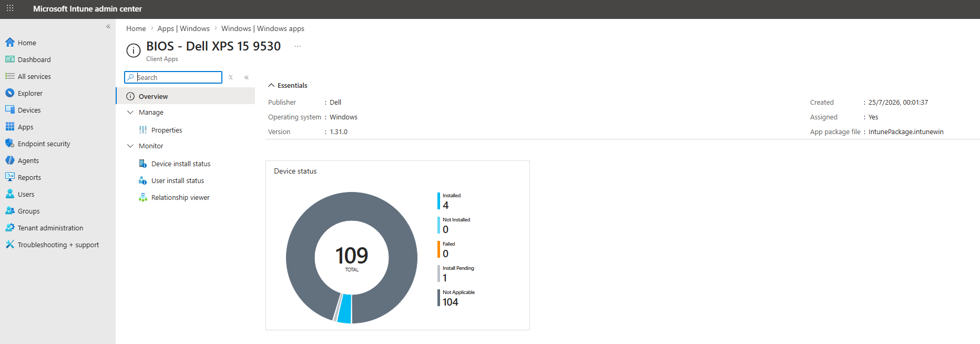The image size is (980, 344).
Task: Open the Explorer icon
Action: click(x=10, y=93)
